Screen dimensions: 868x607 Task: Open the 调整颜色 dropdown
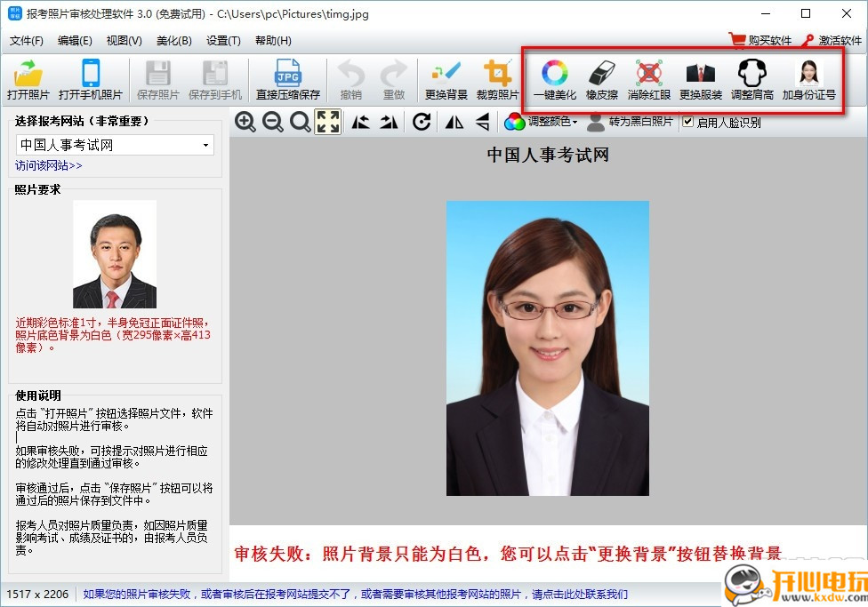[x=541, y=122]
